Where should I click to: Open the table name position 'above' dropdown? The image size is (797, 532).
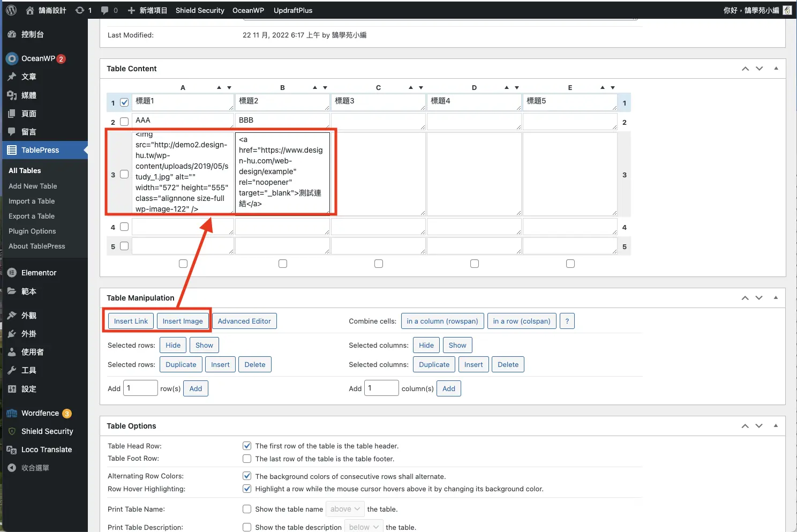tap(345, 509)
